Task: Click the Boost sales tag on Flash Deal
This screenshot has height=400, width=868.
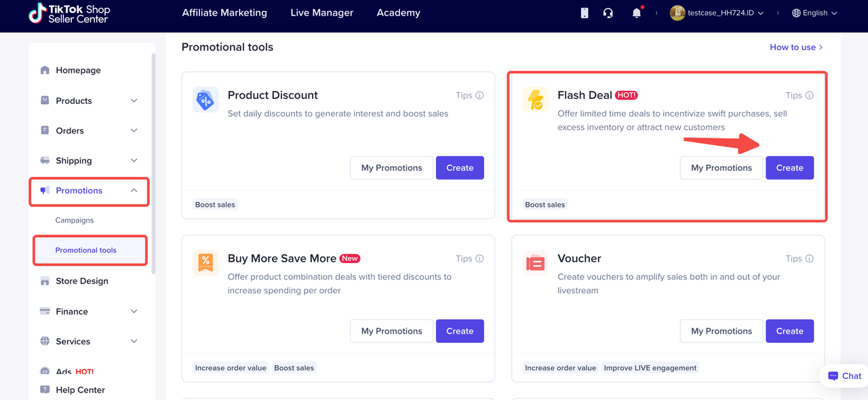Action: click(545, 205)
